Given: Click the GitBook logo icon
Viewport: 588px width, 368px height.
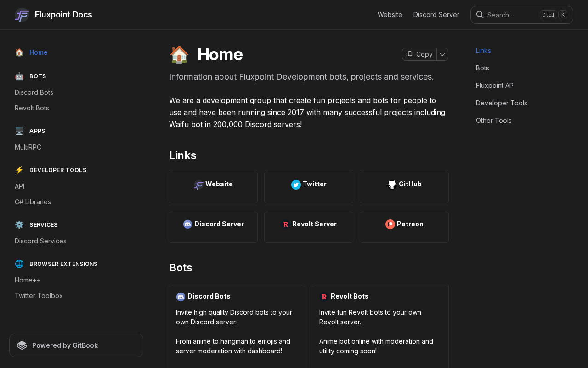Looking at the screenshot, I should pyautogui.click(x=22, y=345).
